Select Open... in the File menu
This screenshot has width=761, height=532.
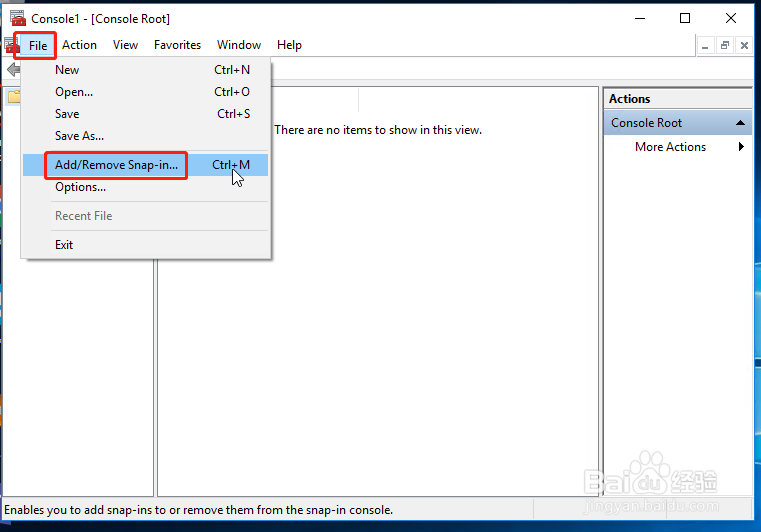[x=146, y=92]
